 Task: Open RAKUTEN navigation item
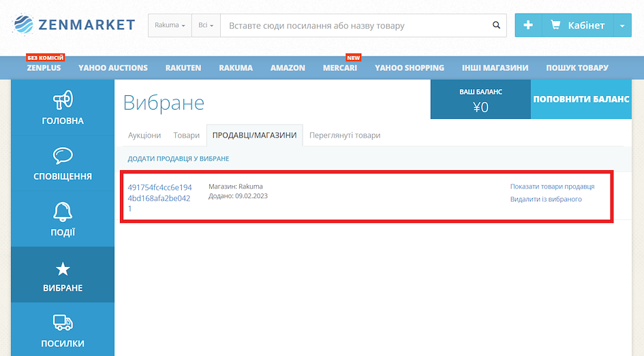point(183,67)
